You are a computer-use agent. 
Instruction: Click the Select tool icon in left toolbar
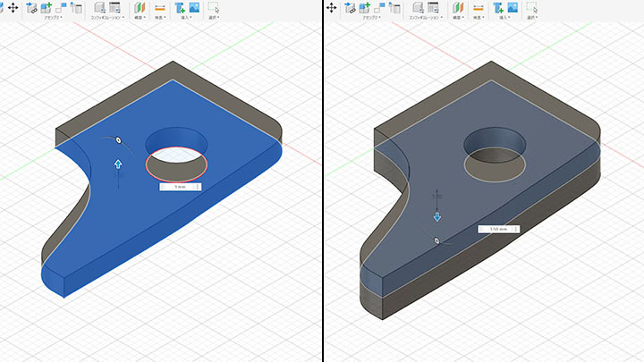click(x=214, y=7)
